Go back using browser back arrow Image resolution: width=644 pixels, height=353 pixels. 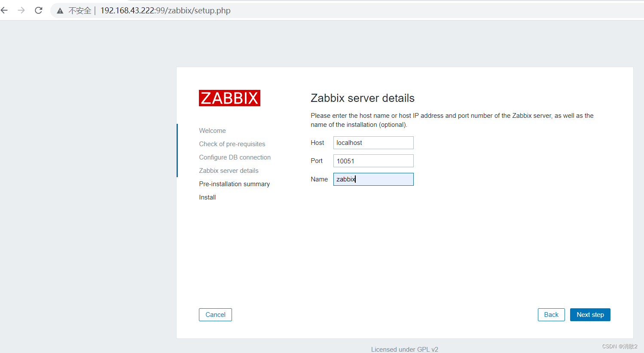pos(4,10)
